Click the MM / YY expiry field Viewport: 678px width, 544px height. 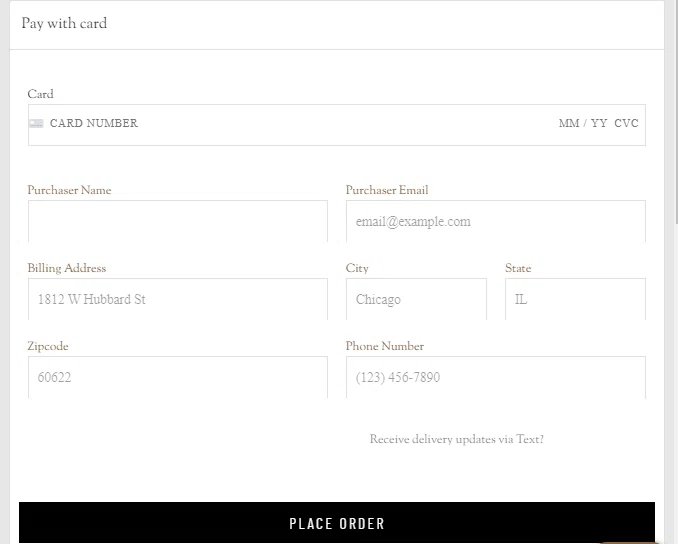click(583, 124)
